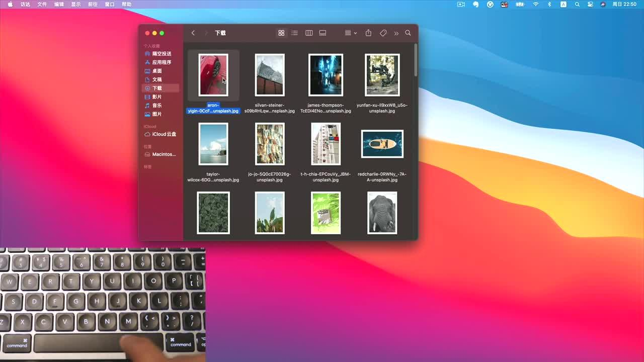Open the 窗口 menu
644x362 pixels.
point(110,4)
